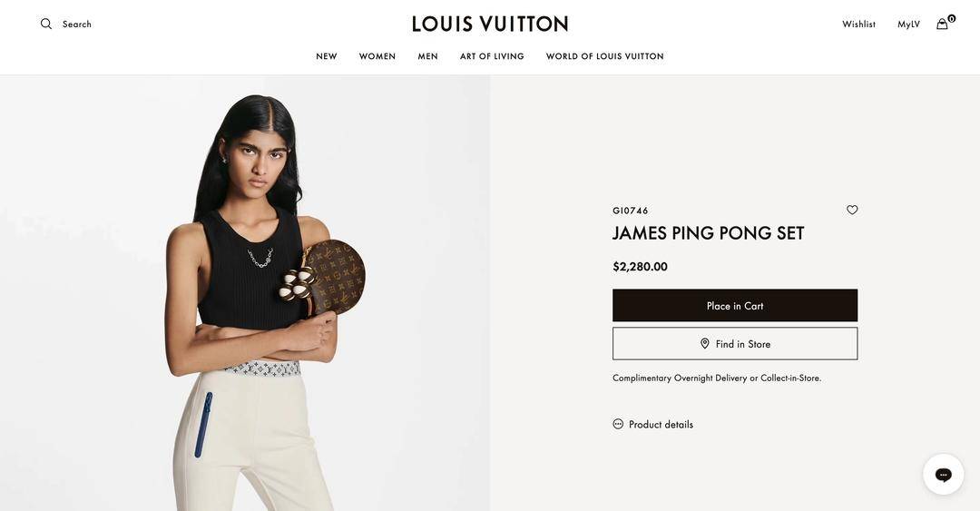Open the shopping bag cart icon

coord(942,25)
